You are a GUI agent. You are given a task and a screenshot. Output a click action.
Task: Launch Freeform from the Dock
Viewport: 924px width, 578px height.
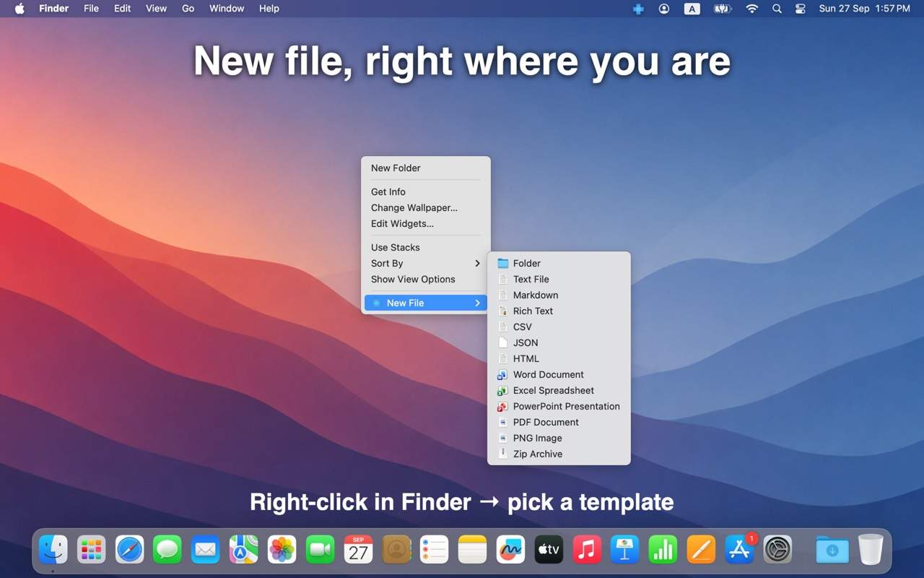pyautogui.click(x=511, y=550)
